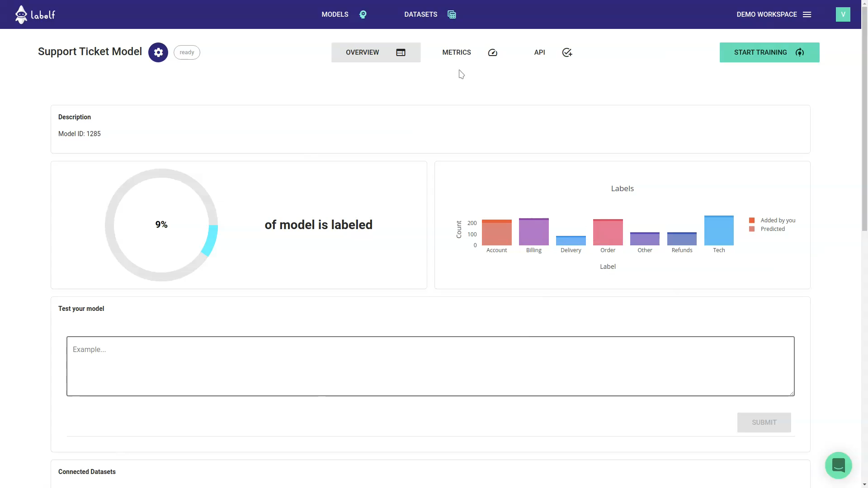Open Demo Workspace hamburger menu
This screenshot has height=488, width=868.
(807, 14)
